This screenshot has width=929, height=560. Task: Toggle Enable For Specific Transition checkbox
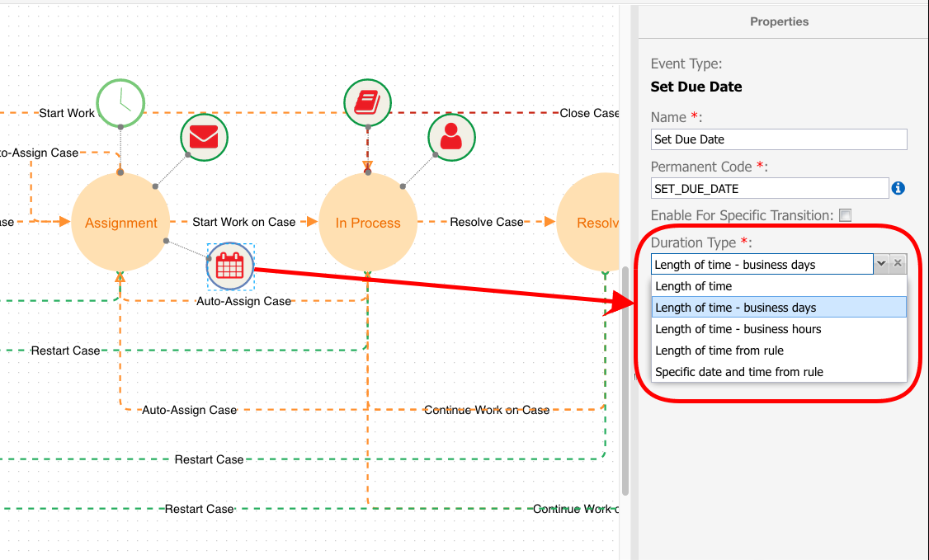tap(846, 215)
